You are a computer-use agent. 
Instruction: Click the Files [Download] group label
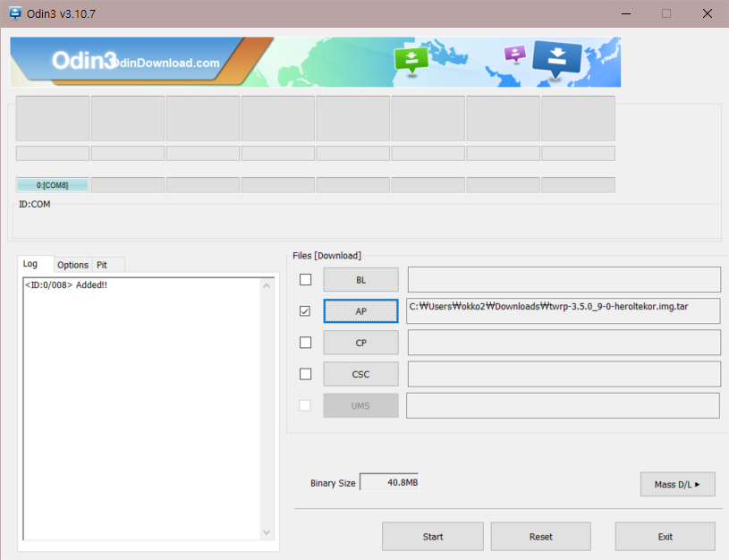tap(326, 255)
